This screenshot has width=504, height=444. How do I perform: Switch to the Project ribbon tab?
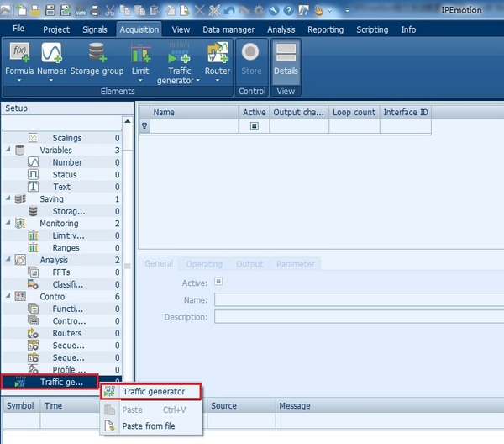[x=56, y=29]
